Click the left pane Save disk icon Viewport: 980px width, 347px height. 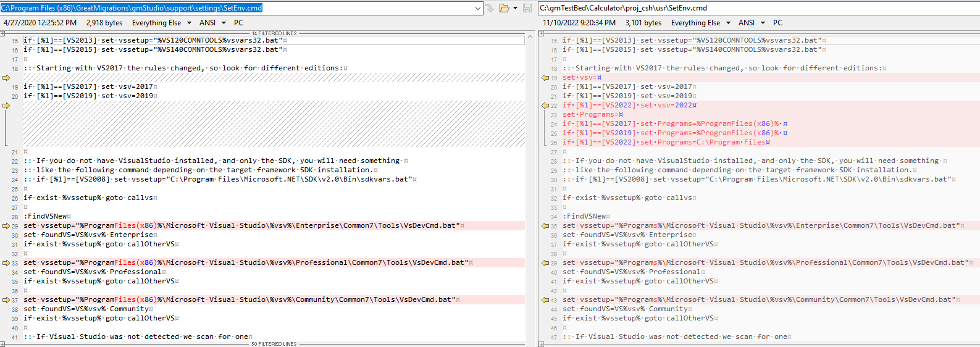point(527,8)
